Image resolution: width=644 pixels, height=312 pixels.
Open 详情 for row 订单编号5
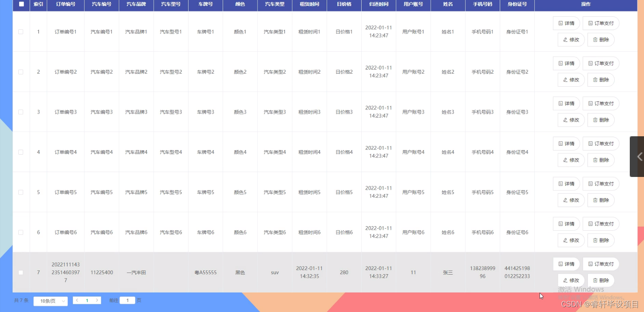[x=566, y=184]
